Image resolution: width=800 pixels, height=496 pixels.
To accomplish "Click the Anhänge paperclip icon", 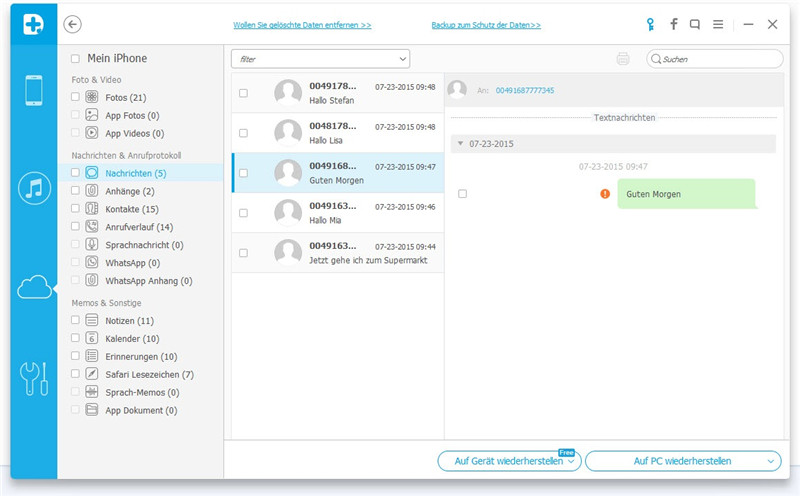I will click(x=92, y=191).
